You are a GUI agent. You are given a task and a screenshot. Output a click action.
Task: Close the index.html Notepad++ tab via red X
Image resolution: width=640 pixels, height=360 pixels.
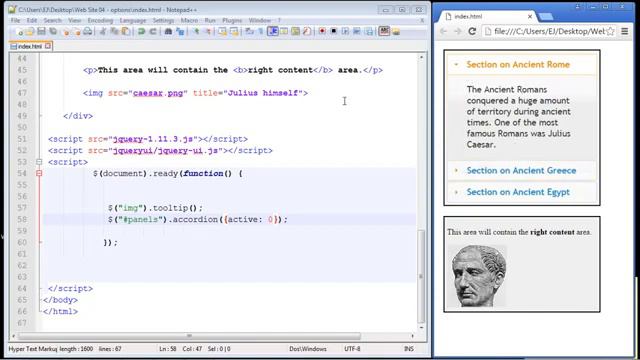(x=48, y=46)
